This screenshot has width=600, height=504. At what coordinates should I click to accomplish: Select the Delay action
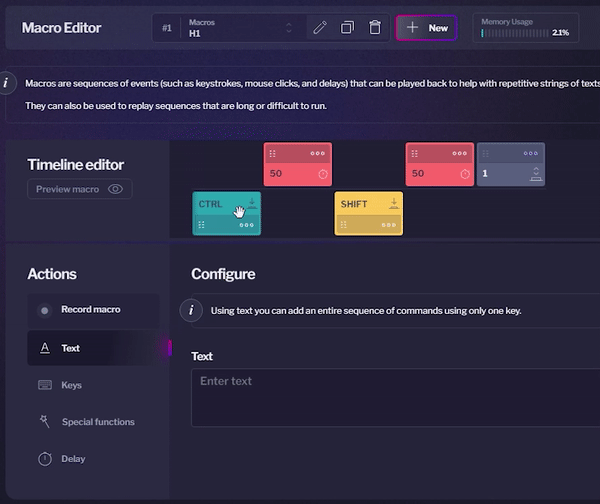pos(73,459)
